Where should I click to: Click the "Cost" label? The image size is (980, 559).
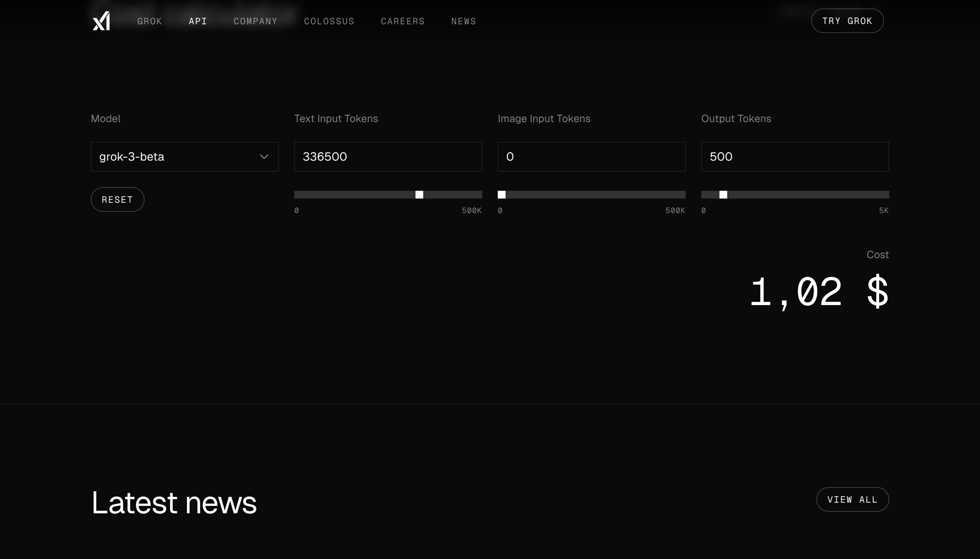coord(878,255)
